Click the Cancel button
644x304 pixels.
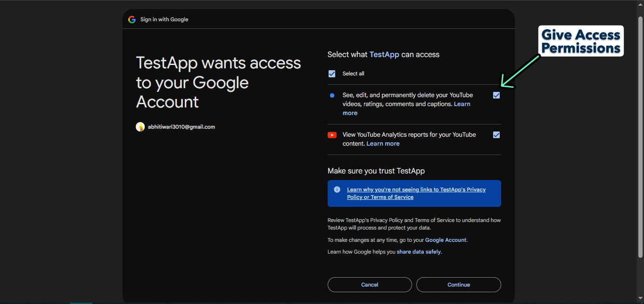[370, 285]
